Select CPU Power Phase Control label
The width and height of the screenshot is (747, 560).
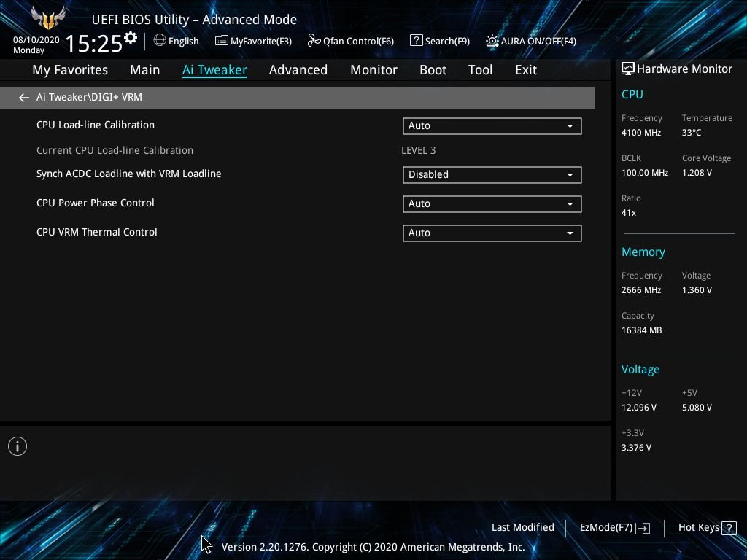click(x=96, y=203)
